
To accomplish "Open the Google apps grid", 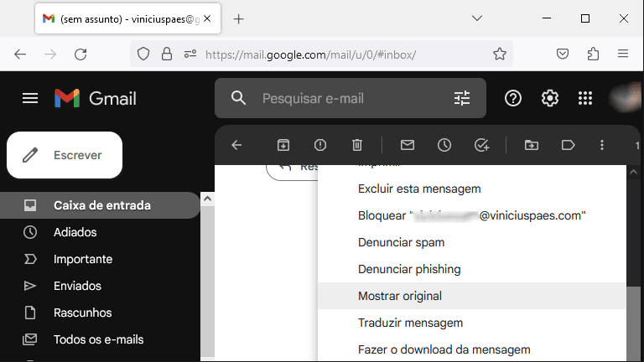I will pos(585,98).
